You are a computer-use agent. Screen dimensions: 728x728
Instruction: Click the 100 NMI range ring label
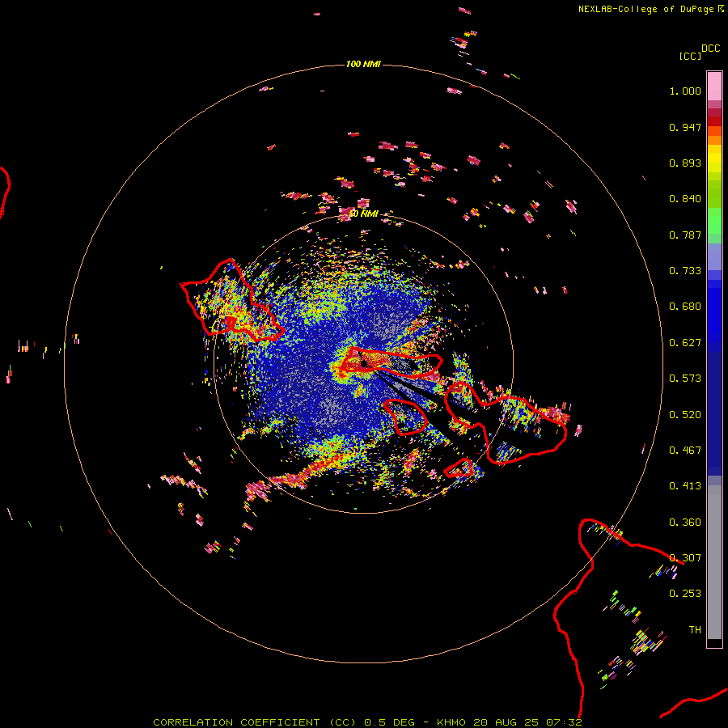(x=363, y=64)
